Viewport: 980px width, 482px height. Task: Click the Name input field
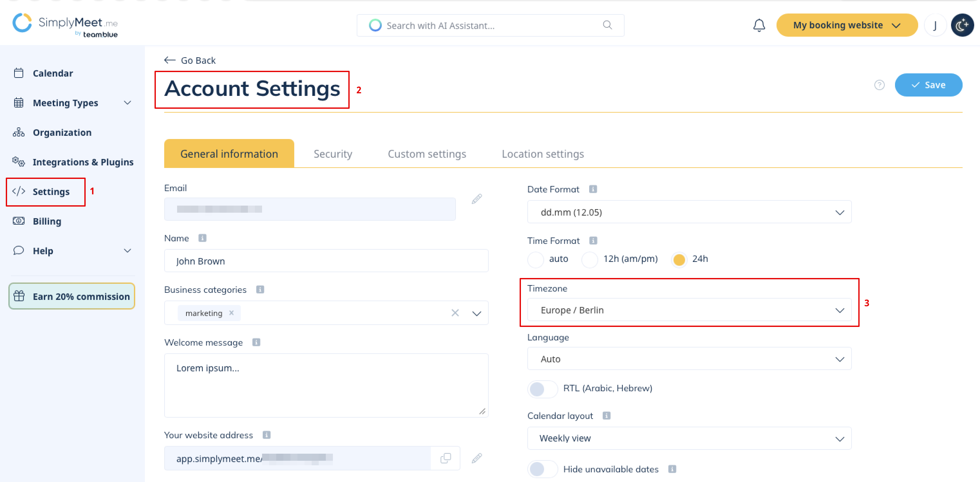click(326, 261)
